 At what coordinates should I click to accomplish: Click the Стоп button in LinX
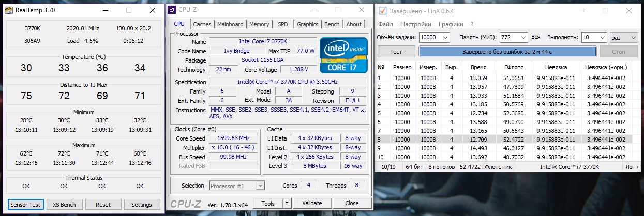click(x=619, y=52)
